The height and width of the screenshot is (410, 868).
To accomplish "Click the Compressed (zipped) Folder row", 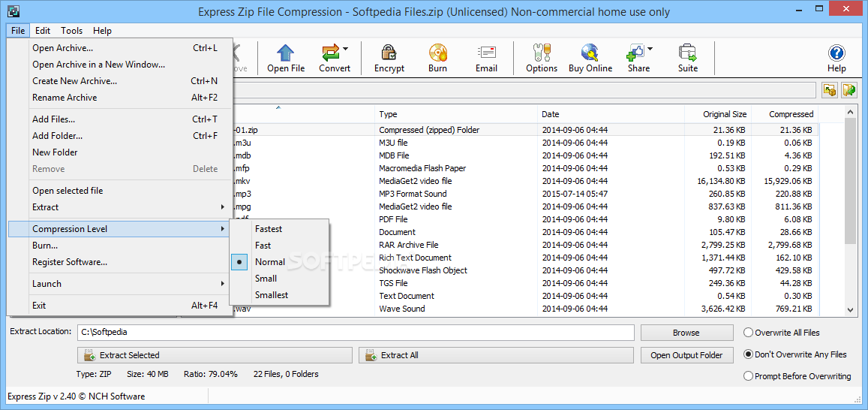I will [524, 130].
